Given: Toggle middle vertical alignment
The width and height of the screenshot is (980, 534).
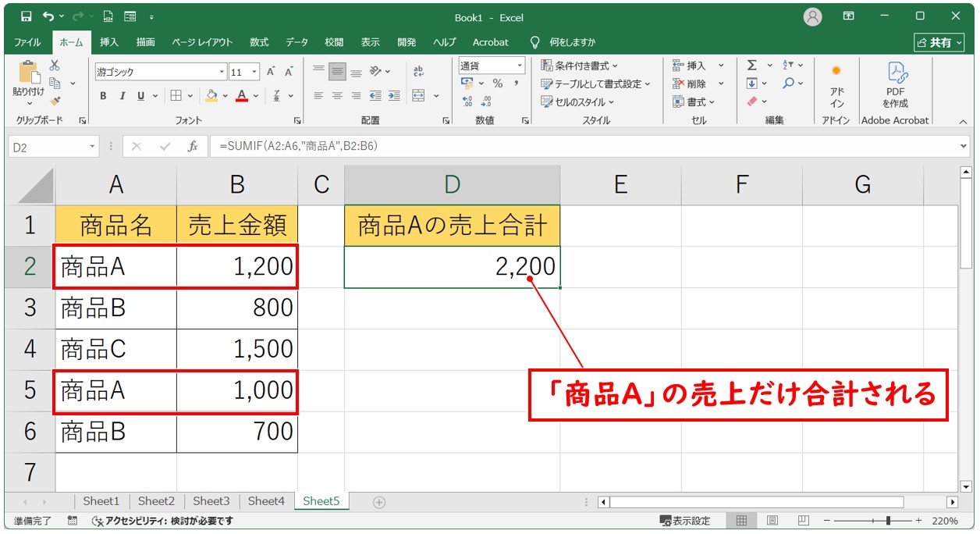Looking at the screenshot, I should (337, 72).
